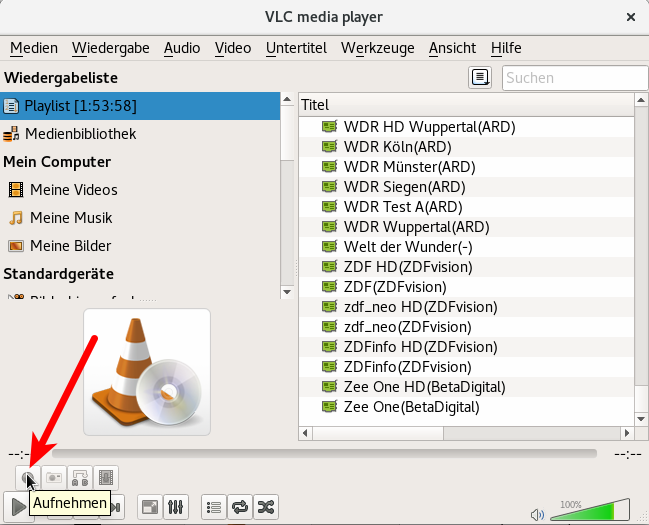Mute audio via speaker icon
The width and height of the screenshot is (649, 525).
pyautogui.click(x=538, y=514)
